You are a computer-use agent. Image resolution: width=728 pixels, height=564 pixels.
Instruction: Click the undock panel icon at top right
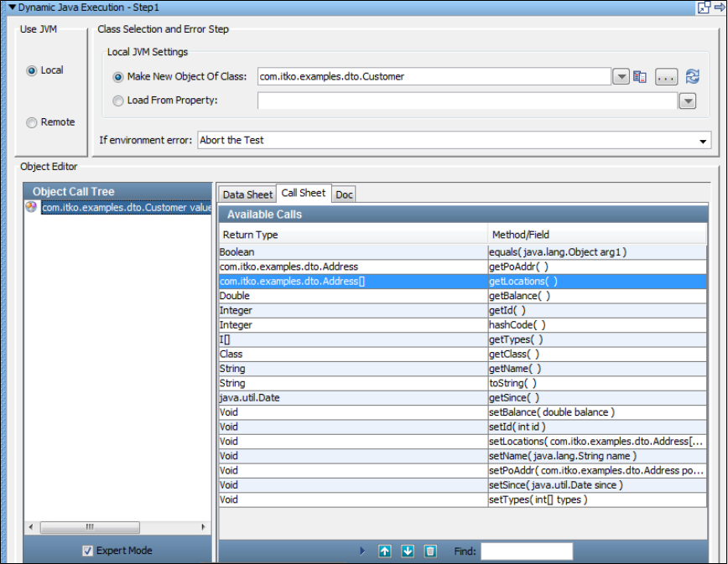[x=704, y=8]
